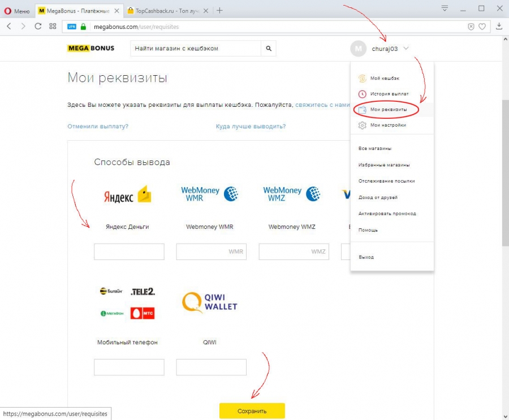Click the TELE2 operator logo
509x420 pixels.
click(x=143, y=292)
